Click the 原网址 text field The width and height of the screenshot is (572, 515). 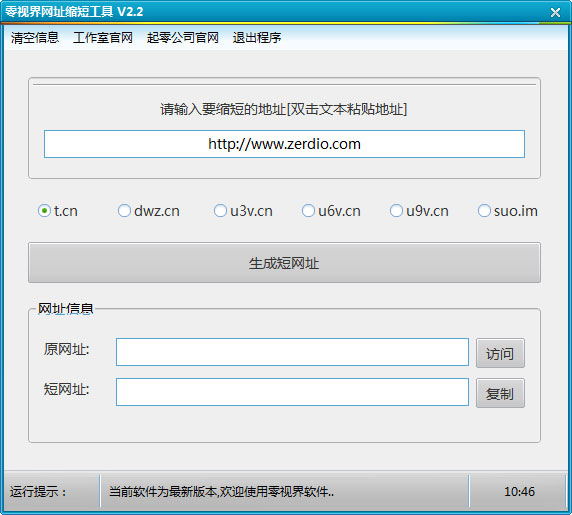293,352
